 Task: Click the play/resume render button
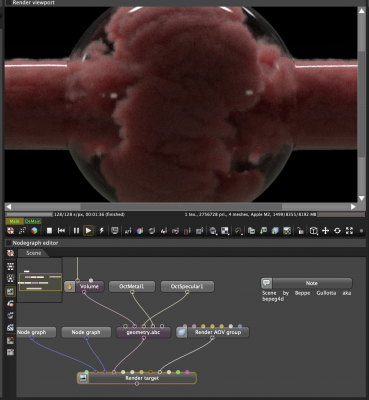[x=88, y=231]
